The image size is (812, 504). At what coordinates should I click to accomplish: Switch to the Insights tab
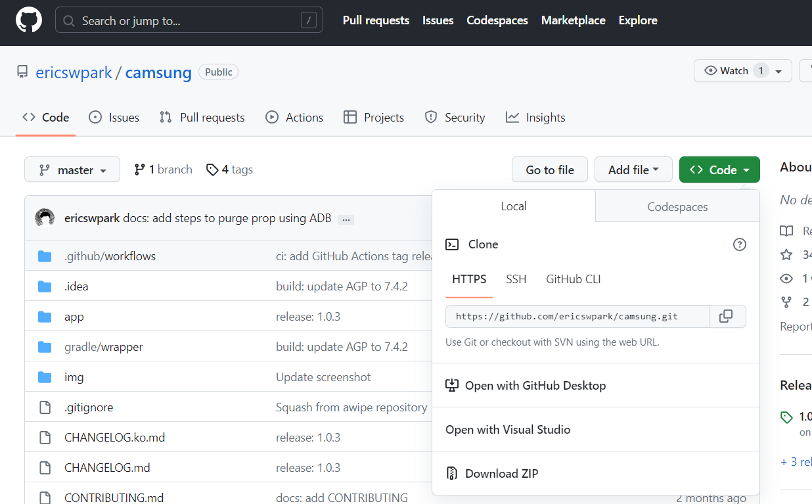(x=535, y=118)
